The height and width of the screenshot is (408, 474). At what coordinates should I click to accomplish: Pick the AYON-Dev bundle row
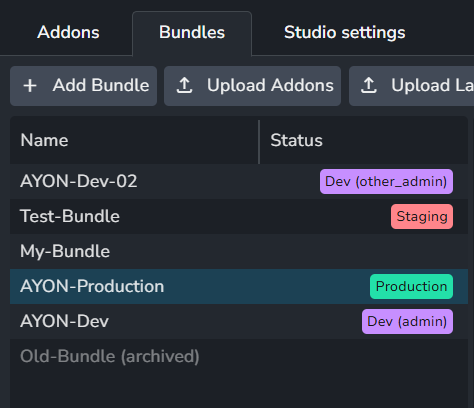[239, 321]
